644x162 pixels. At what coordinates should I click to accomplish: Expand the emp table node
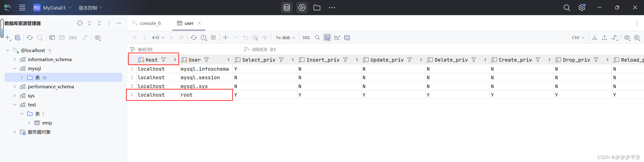click(x=29, y=123)
